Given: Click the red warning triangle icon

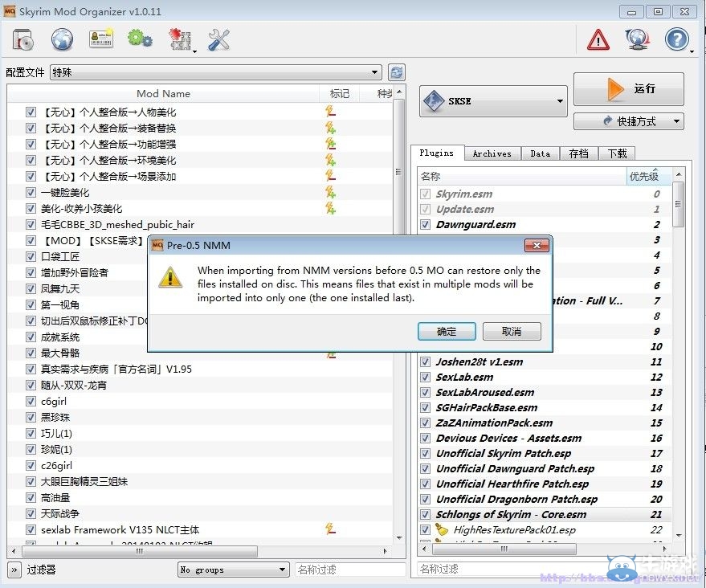Looking at the screenshot, I should click(x=598, y=39).
